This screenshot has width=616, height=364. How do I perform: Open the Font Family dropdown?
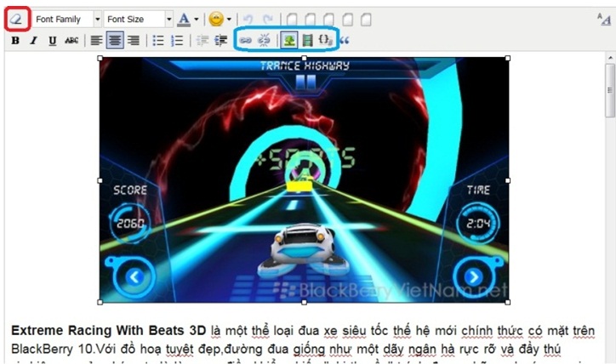pos(66,19)
